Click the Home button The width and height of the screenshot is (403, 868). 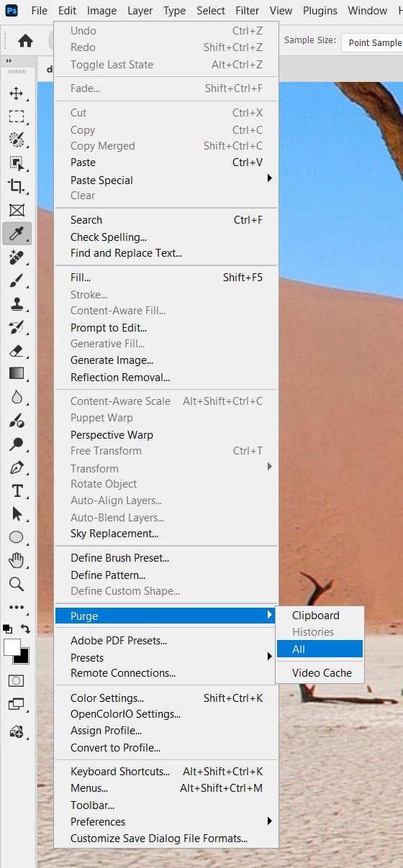point(25,41)
